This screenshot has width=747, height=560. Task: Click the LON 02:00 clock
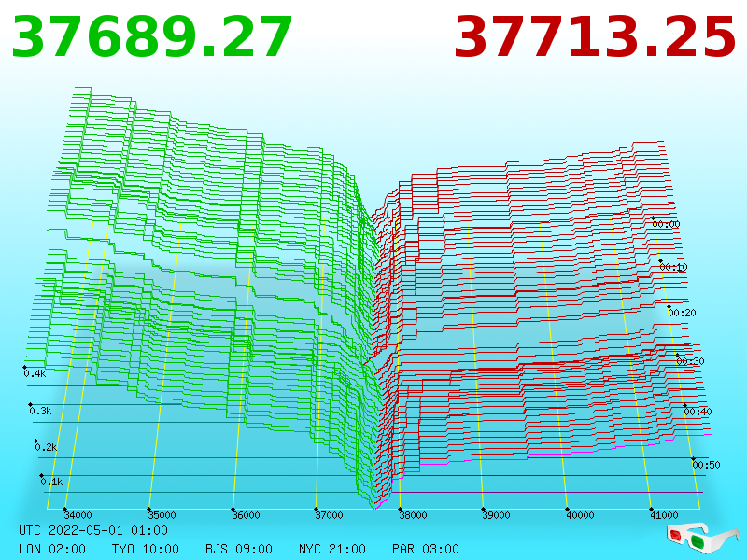pyautogui.click(x=52, y=549)
